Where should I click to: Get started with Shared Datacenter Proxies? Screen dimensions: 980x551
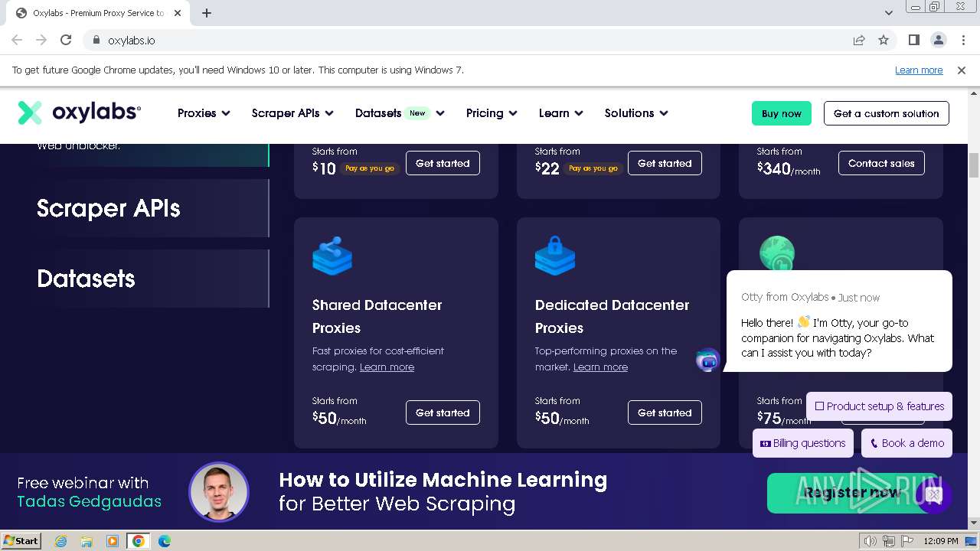pyautogui.click(x=443, y=412)
